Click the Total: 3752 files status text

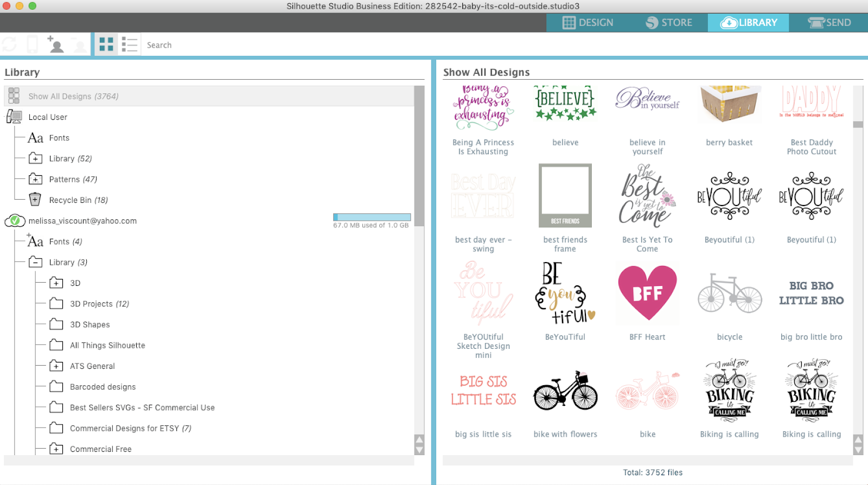(x=653, y=473)
